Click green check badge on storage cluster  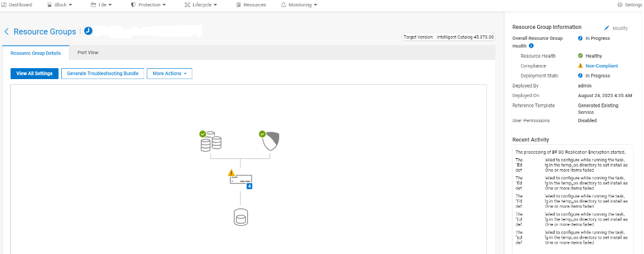(203, 134)
